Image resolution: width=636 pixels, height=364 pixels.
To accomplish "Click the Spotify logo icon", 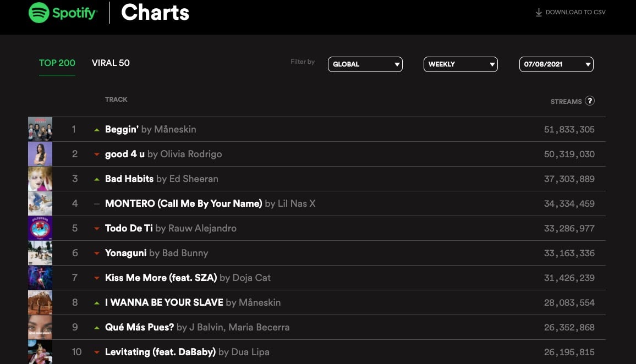I will (39, 13).
